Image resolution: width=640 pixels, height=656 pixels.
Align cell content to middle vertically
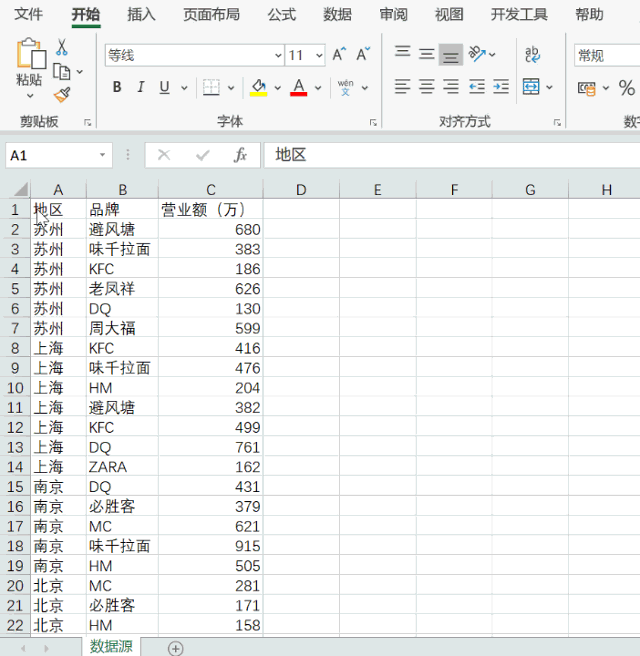(x=427, y=54)
